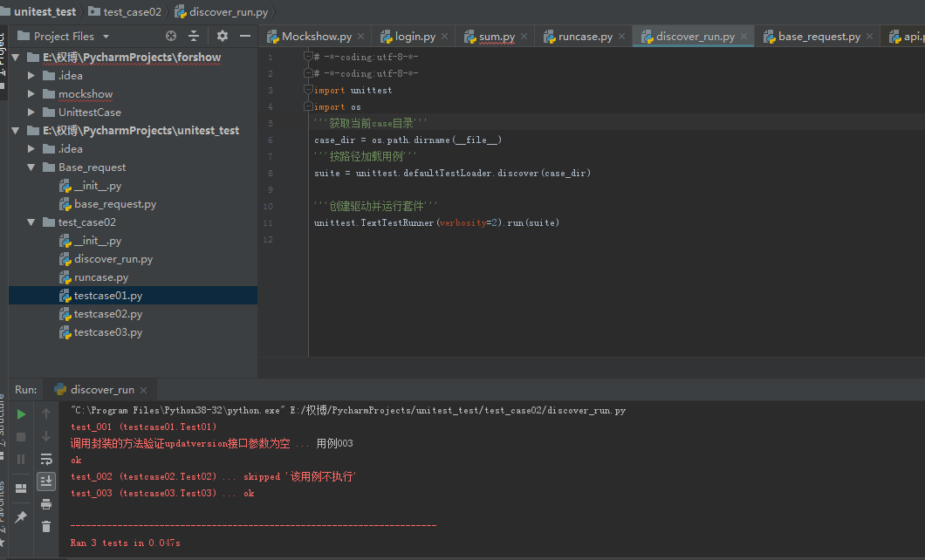This screenshot has height=560, width=925.
Task: Close the login.py tab
Action: tap(445, 37)
